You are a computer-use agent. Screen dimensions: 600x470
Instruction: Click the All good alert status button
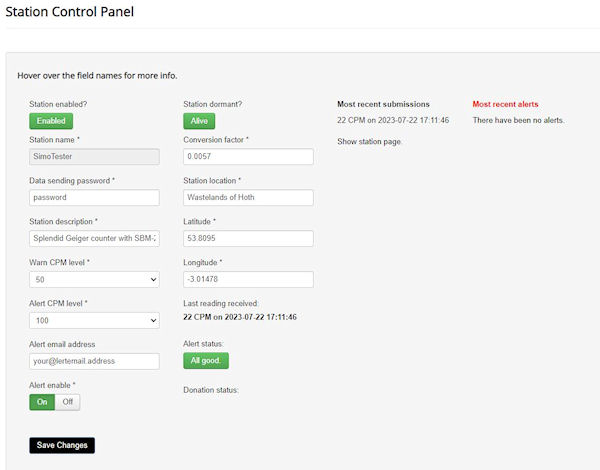click(x=206, y=361)
